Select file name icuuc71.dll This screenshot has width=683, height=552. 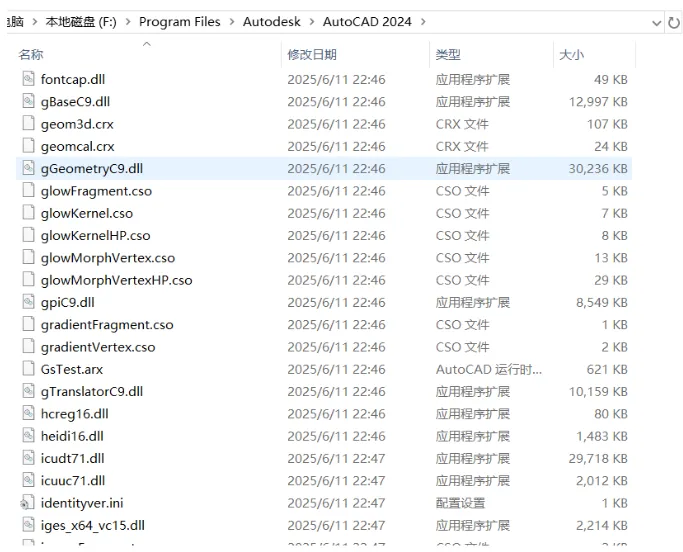(x=73, y=481)
